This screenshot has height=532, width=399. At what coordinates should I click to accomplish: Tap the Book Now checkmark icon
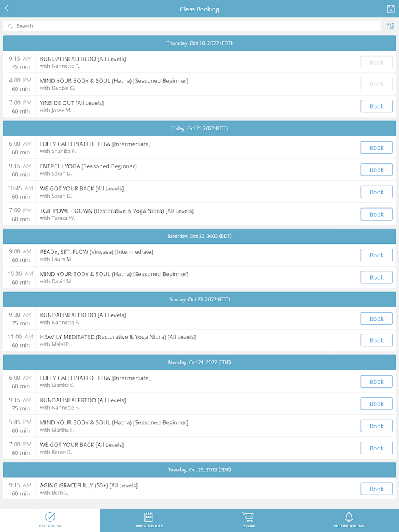[x=50, y=517]
